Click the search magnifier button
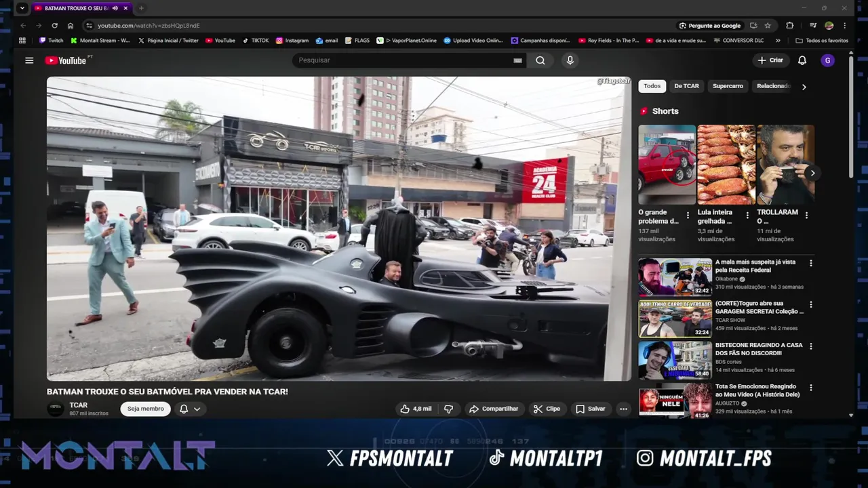Image resolution: width=868 pixels, height=488 pixels. (540, 60)
